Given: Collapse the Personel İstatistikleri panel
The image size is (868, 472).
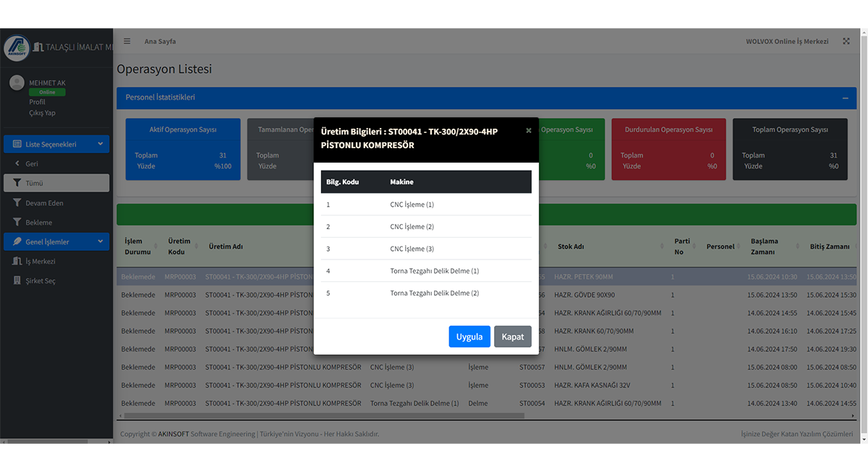Looking at the screenshot, I should (x=845, y=98).
